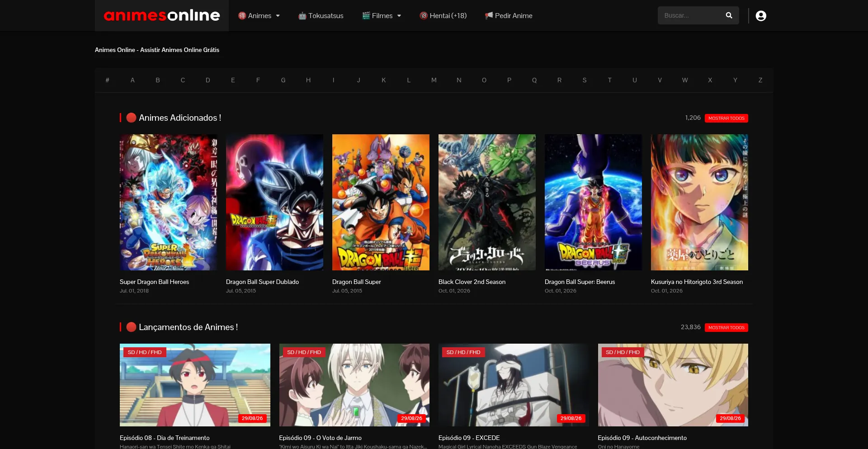
Task: Click red circle beside Animes Adicionados
Action: pos(131,118)
